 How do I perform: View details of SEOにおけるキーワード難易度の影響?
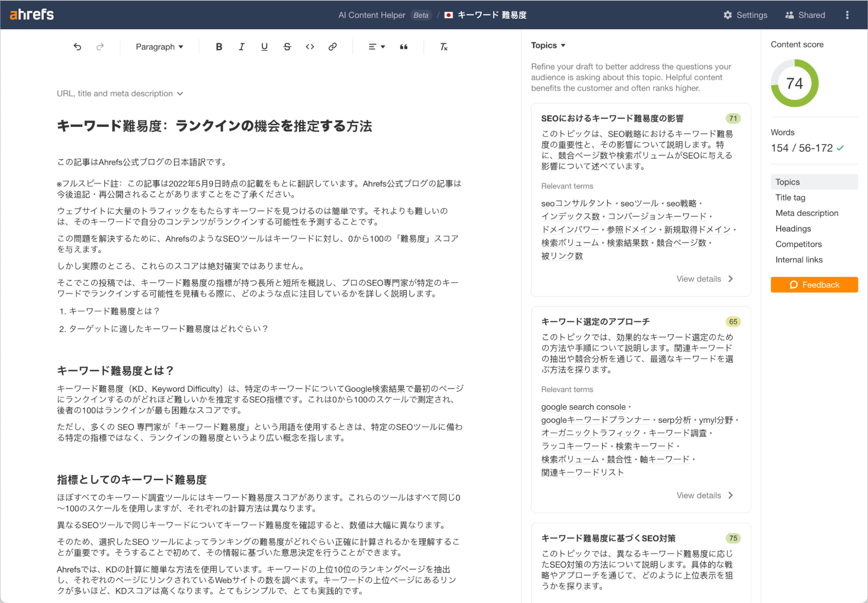(x=705, y=279)
